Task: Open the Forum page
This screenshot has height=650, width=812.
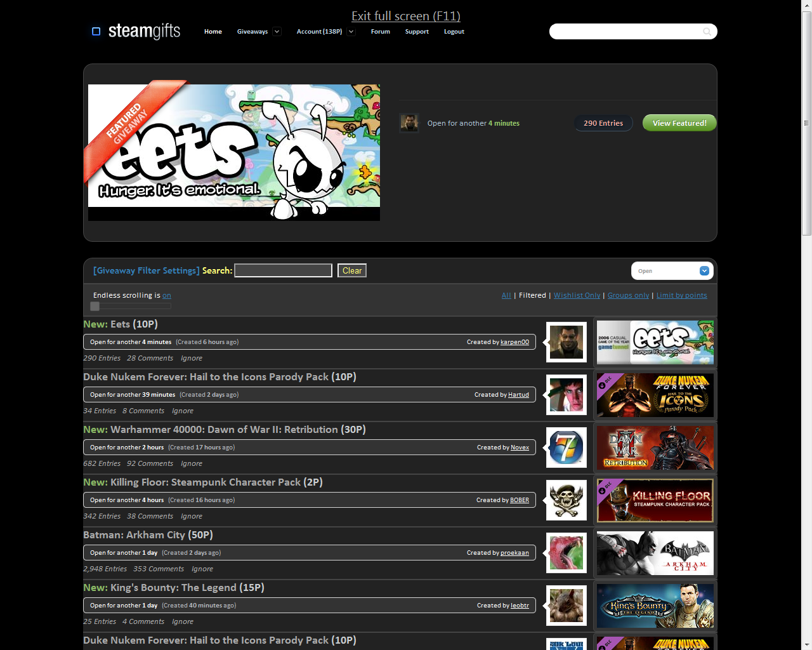Action: click(x=381, y=32)
